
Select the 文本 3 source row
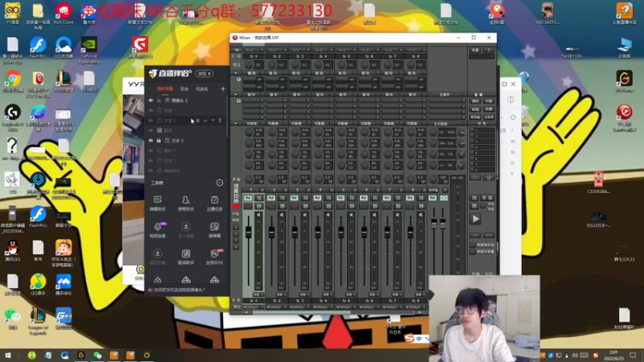pos(187,140)
